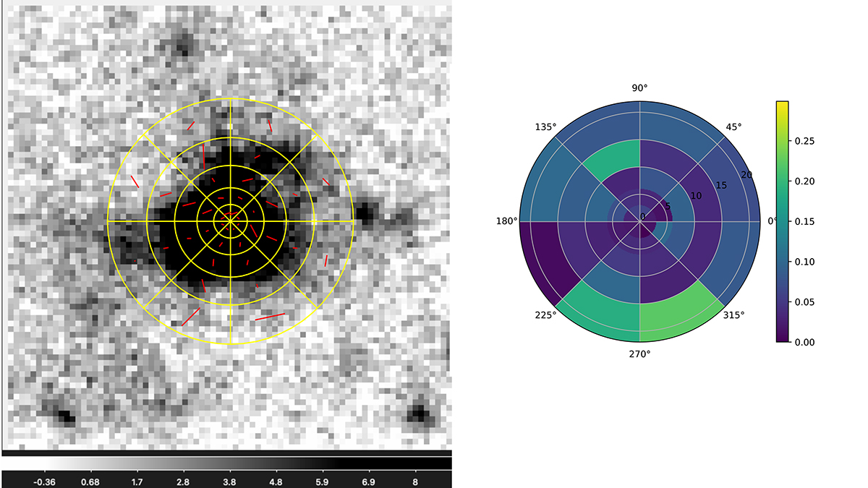Click the long red vector at lower-left of grid

point(191,317)
